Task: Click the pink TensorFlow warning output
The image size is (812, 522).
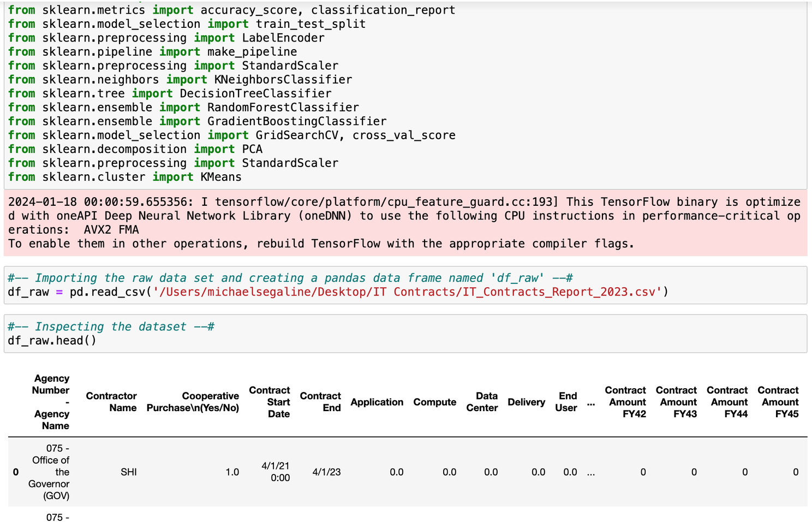Action: (404, 223)
